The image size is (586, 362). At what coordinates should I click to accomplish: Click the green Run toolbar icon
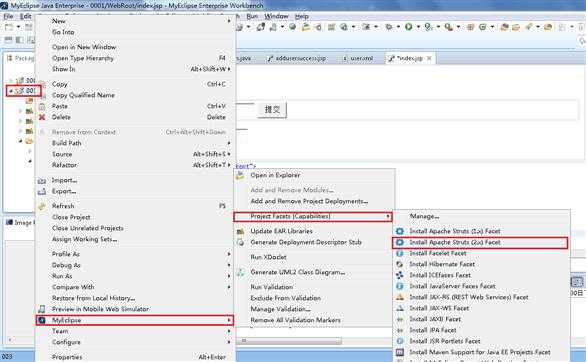[x=408, y=27]
